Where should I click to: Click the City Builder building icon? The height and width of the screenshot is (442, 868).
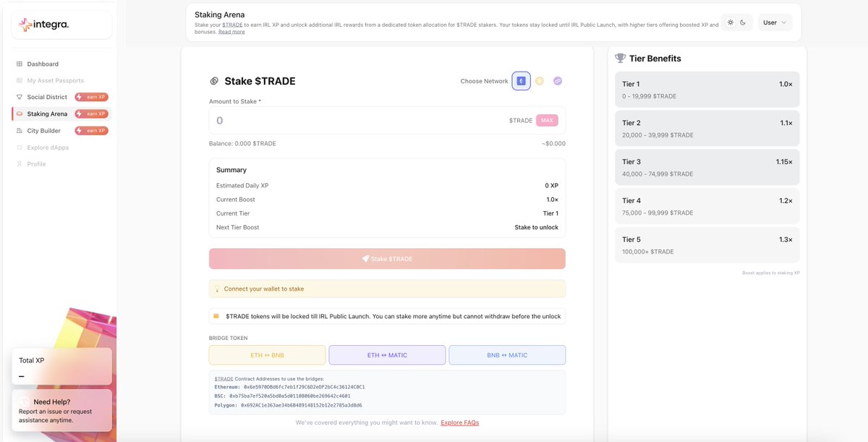click(x=20, y=130)
